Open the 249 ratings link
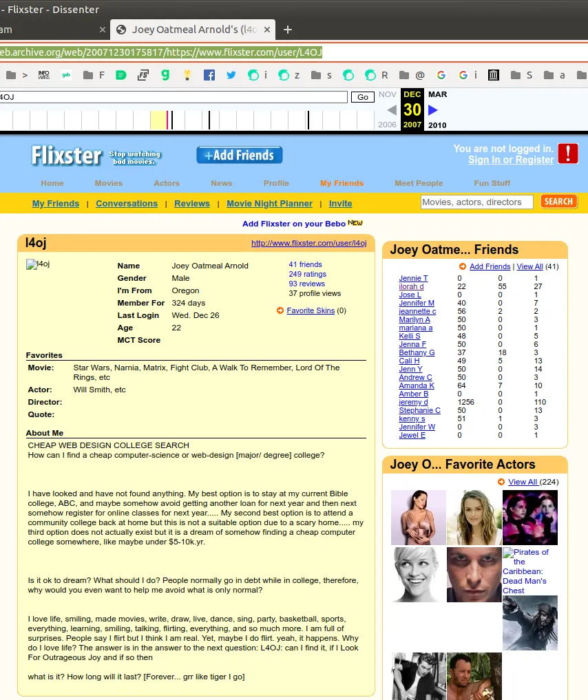This screenshot has height=700, width=588. [307, 274]
